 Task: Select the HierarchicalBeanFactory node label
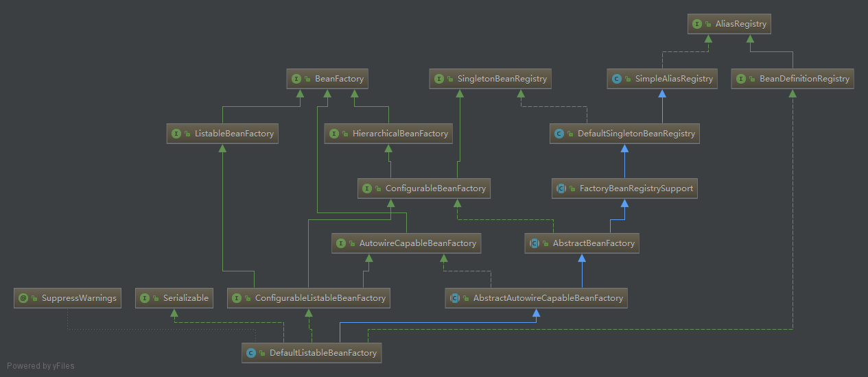point(400,134)
